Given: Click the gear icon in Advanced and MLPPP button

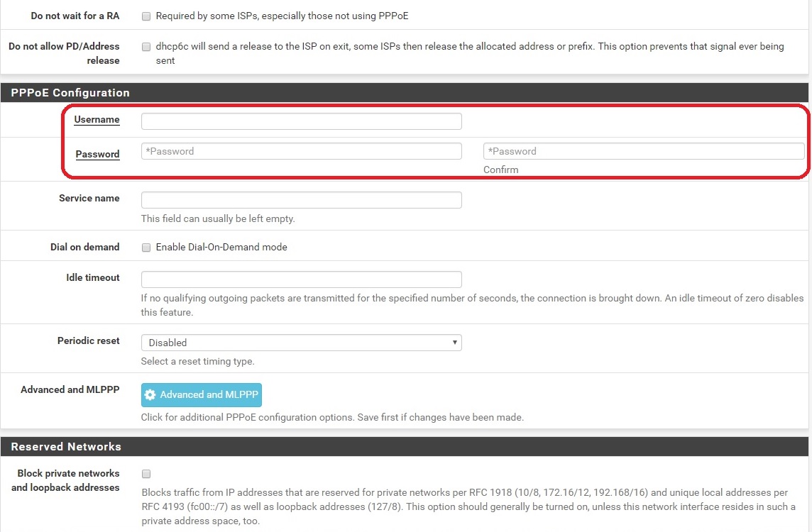Looking at the screenshot, I should click(150, 395).
